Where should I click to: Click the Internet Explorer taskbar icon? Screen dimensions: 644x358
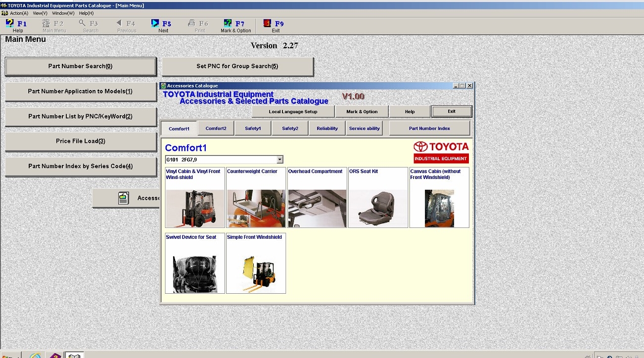point(35,356)
